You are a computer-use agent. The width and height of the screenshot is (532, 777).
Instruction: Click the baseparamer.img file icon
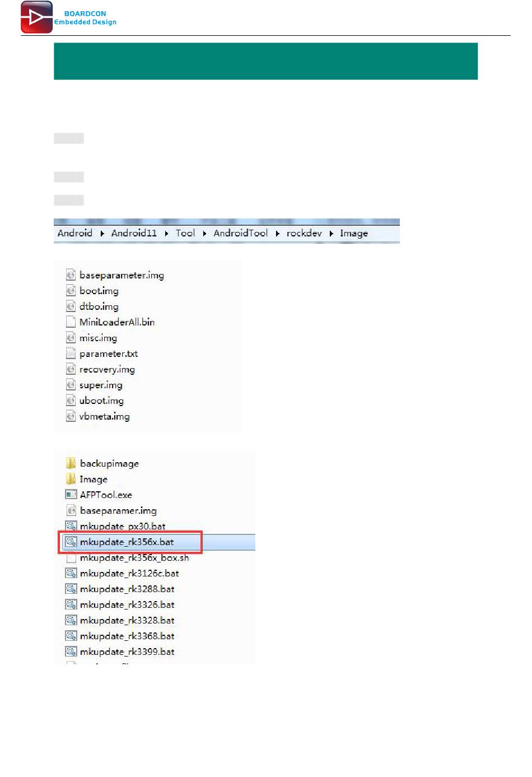coord(71,510)
